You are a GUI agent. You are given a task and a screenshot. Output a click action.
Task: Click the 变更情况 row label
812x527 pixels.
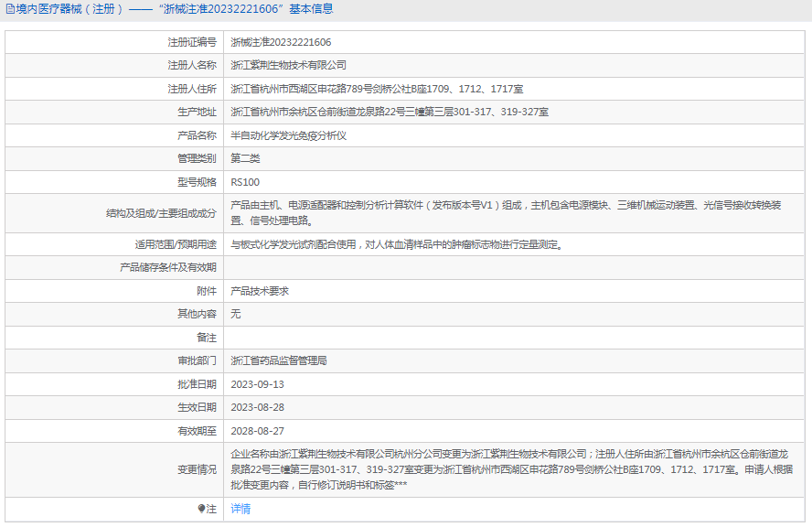pos(197,469)
